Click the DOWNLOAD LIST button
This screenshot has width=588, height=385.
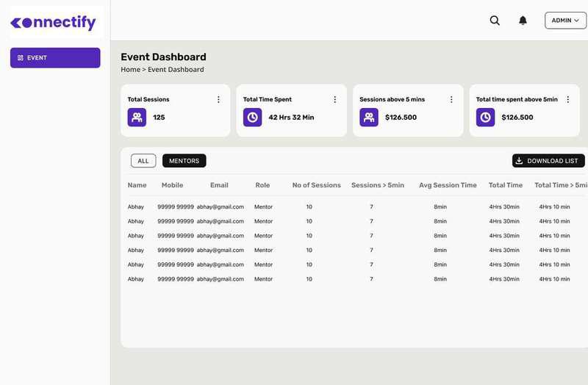(x=548, y=161)
